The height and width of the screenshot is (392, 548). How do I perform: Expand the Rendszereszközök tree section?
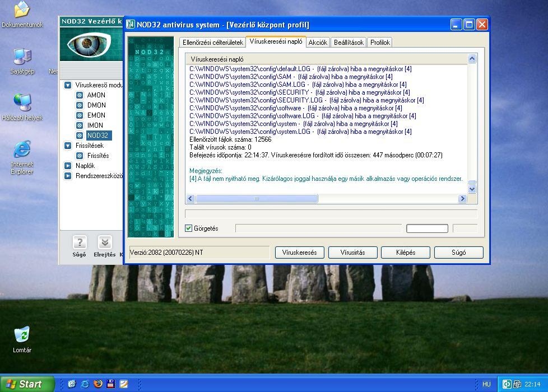tap(68, 176)
